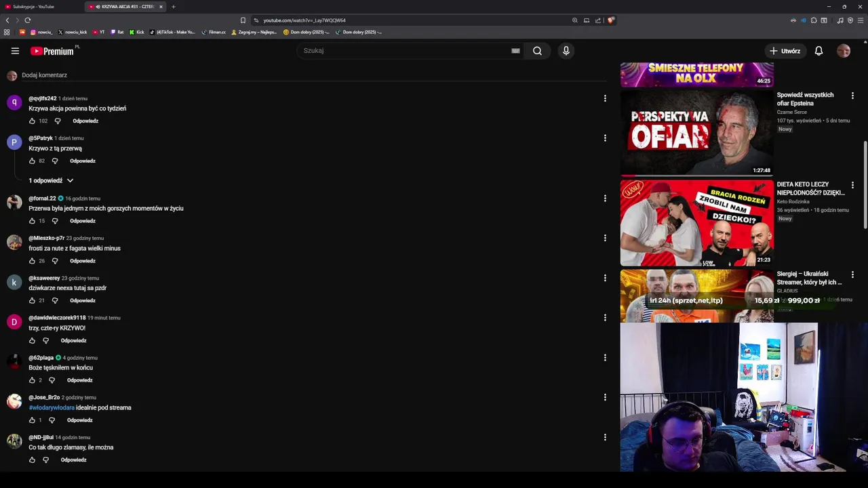Open the PERSPEKTYWA OFIAR video thumbnail
The width and height of the screenshot is (868, 488).
pos(696,133)
